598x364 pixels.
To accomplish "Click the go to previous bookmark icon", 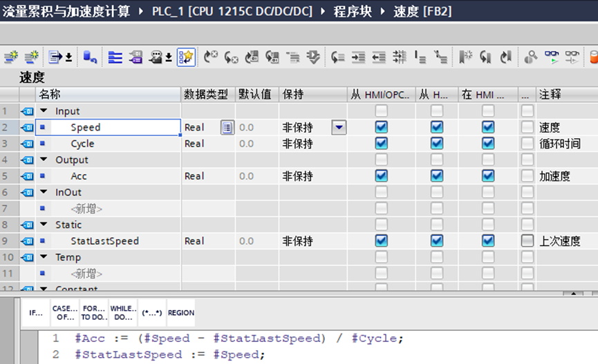I will (x=485, y=57).
